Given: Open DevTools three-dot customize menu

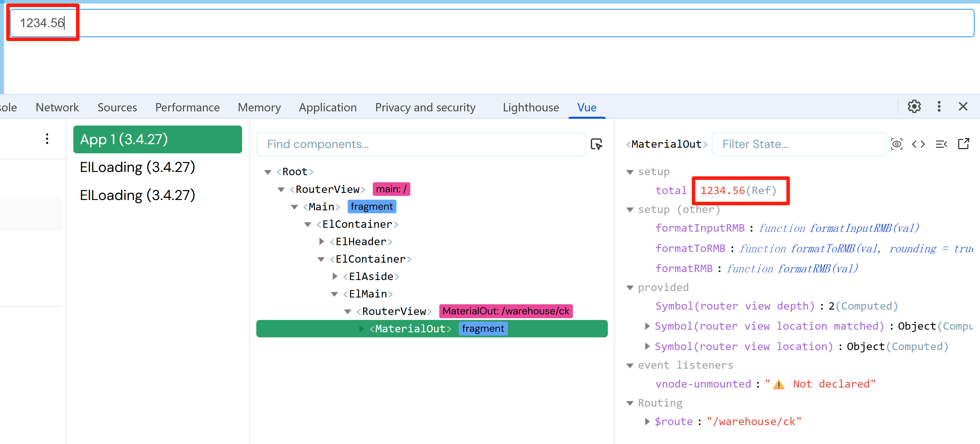Looking at the screenshot, I should coord(939,106).
